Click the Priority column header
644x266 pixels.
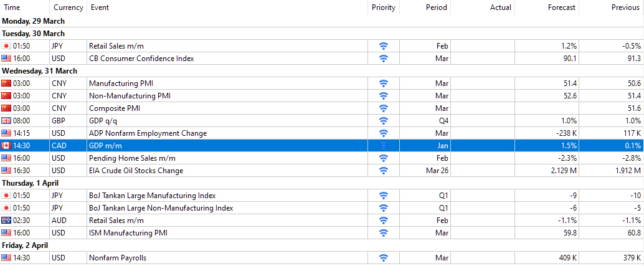coord(383,7)
